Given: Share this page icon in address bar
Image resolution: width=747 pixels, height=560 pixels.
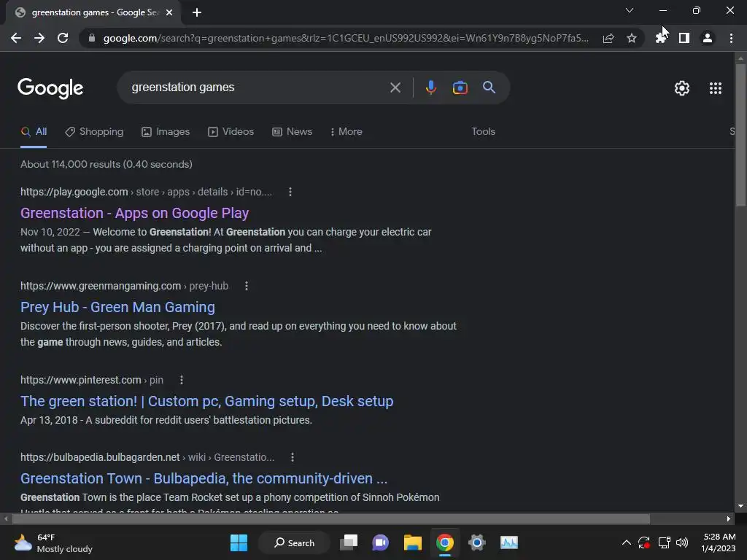Looking at the screenshot, I should point(608,38).
